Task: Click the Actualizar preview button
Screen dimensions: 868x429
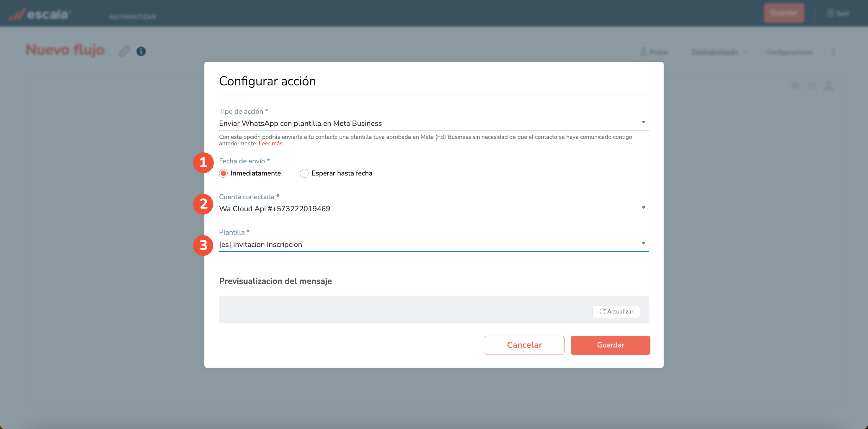Action: (616, 311)
